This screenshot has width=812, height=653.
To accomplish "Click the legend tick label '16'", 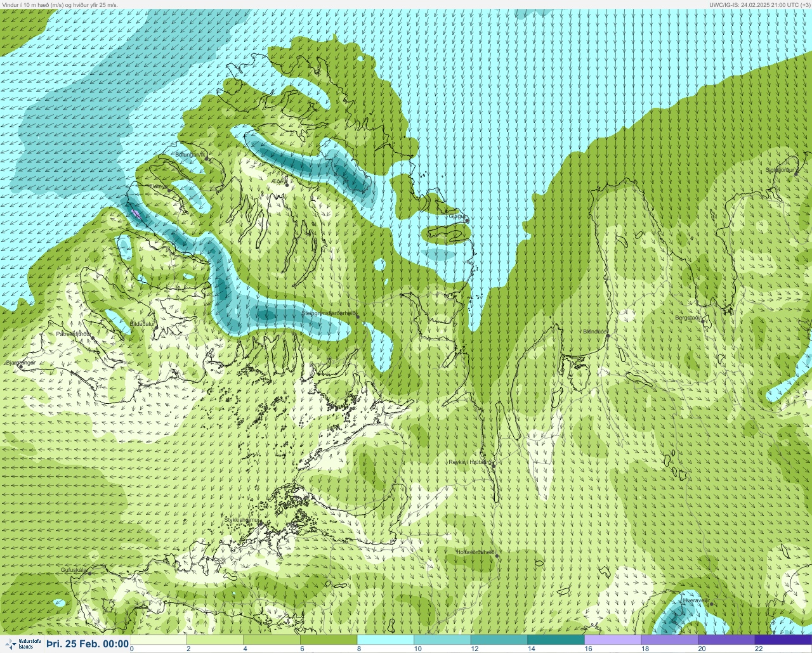I will (588, 649).
